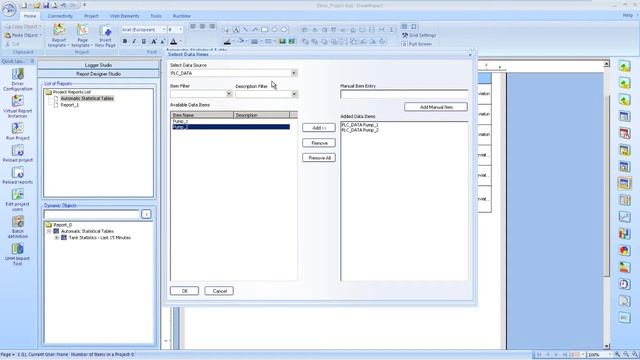640x360 pixels.
Task: Switch to the Connectivity ribbon tab
Action: [60, 16]
